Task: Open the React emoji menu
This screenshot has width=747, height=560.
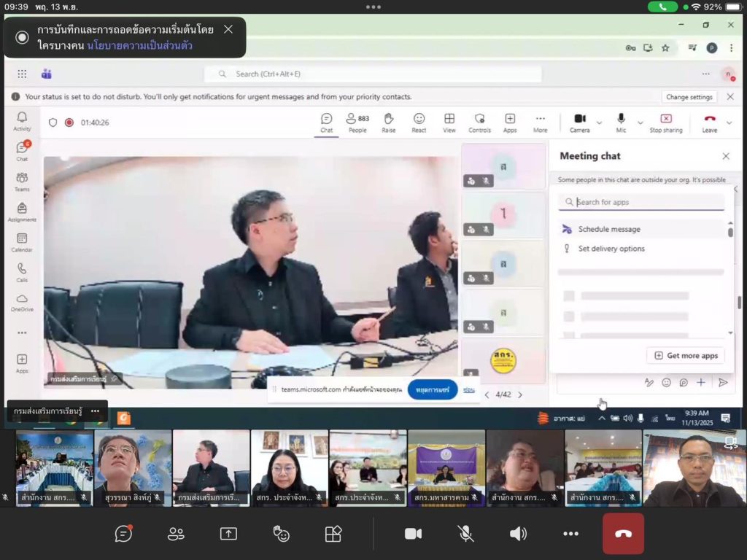Action: 419,121
